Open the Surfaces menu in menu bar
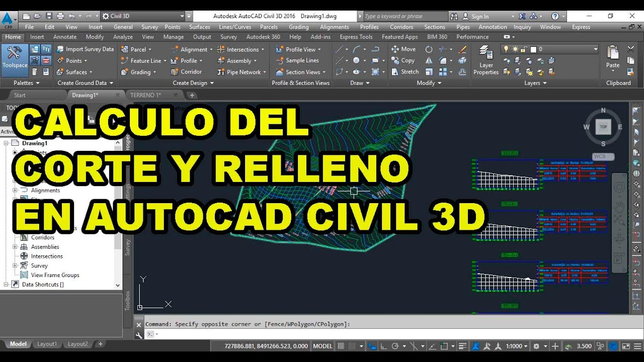This screenshot has width=644, height=362. pyautogui.click(x=200, y=27)
